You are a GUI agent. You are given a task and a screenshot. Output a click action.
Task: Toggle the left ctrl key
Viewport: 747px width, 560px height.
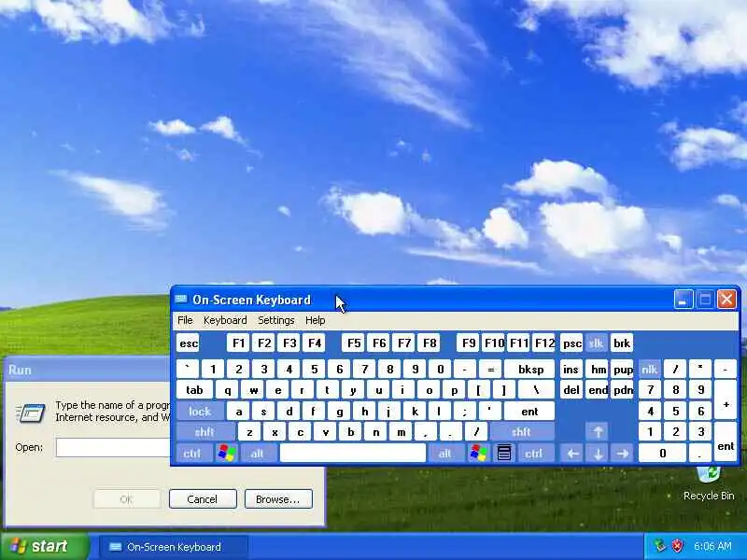(193, 453)
